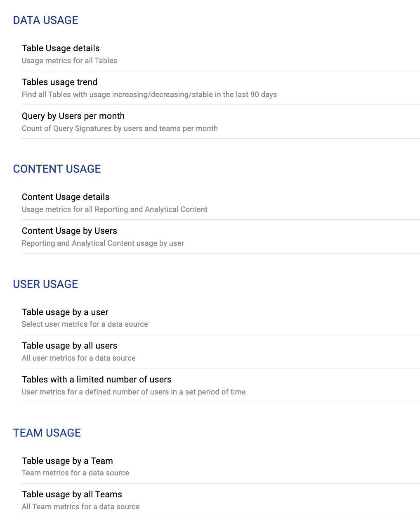Open the Content Usage details report

[x=66, y=197]
